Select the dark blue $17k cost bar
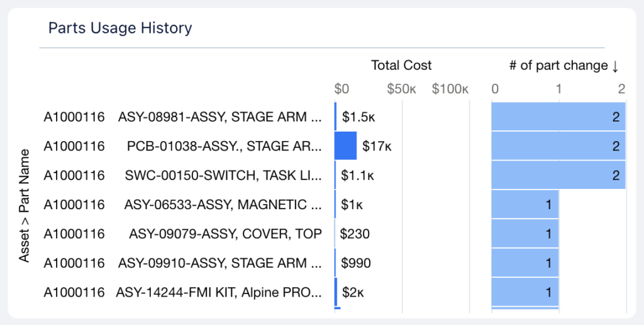The height and width of the screenshot is (325, 644). click(x=346, y=146)
